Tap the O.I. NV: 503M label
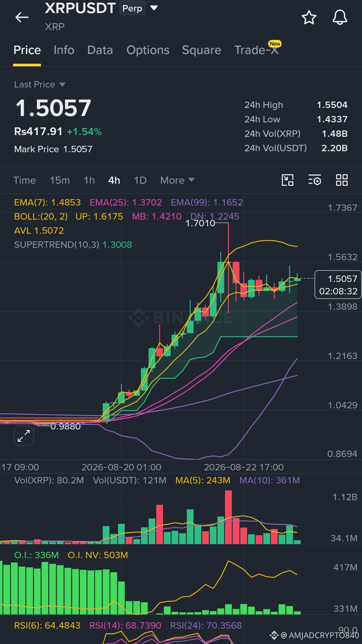 [x=98, y=555]
